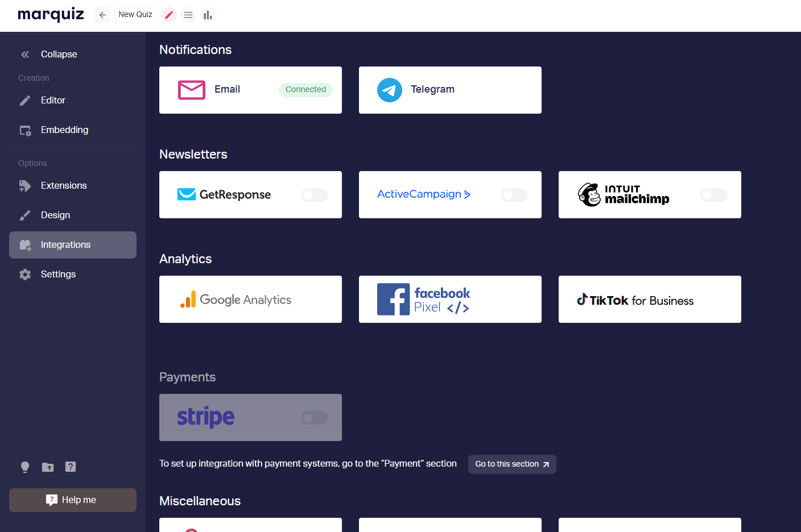Click the question mark help icon in sidebar

click(71, 467)
